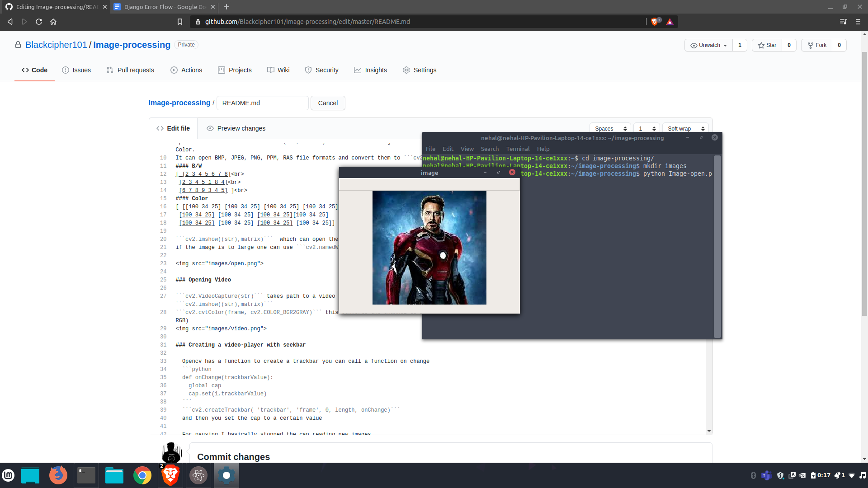The image size is (868, 488).
Task: Click the Blackcipher101 owner link
Action: tap(56, 45)
